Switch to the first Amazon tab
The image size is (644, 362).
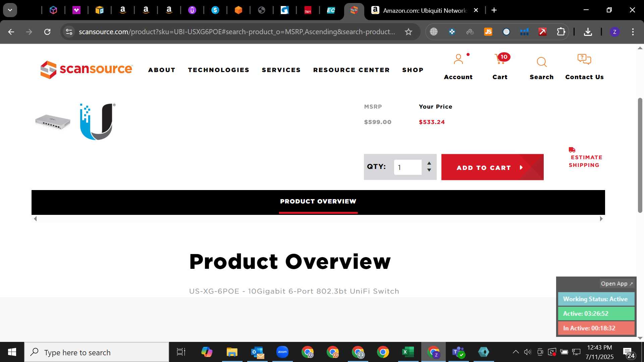pos(123,10)
